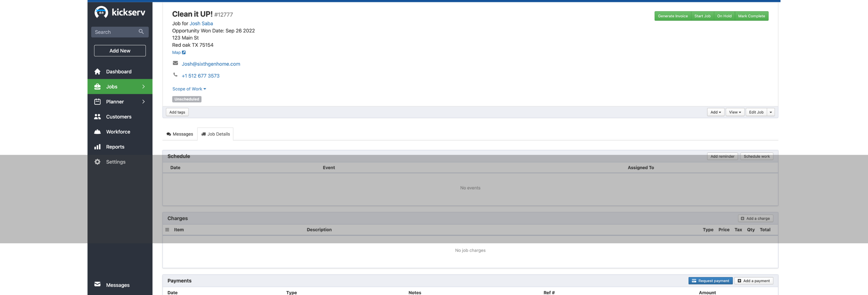Click the Add tags button
Viewport: 868px width, 295px height.
pos(177,112)
